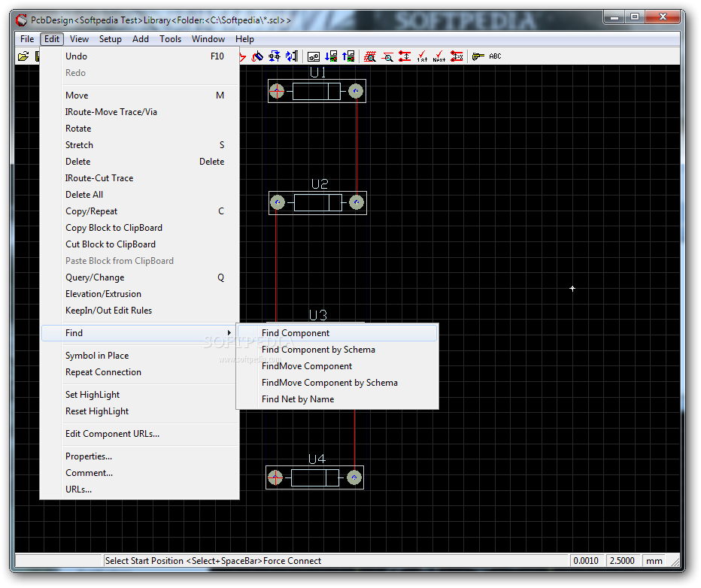The height and width of the screenshot is (588, 701).
Task: Click the blue up-arrow export board icon
Action: (x=348, y=56)
